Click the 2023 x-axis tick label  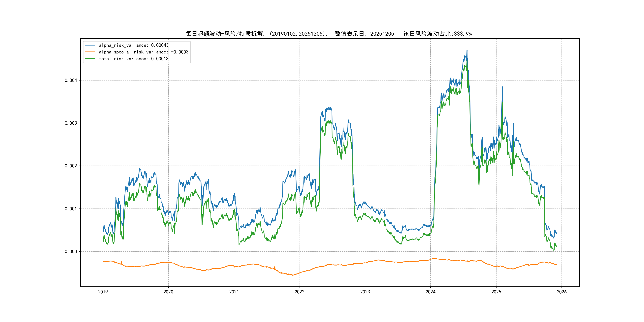coord(365,292)
